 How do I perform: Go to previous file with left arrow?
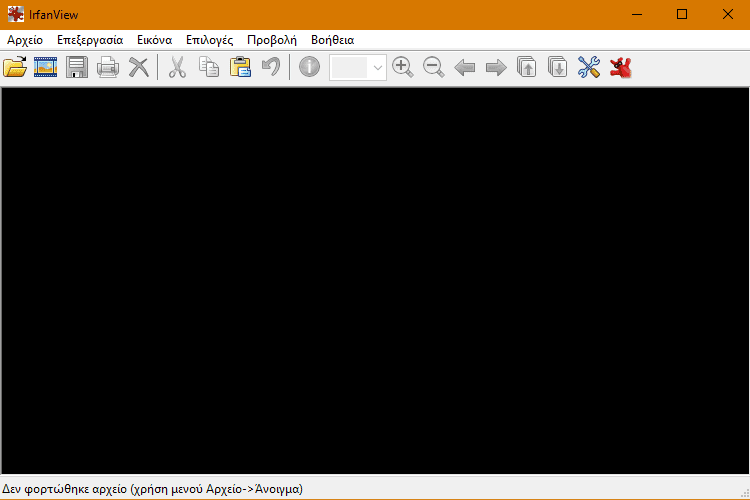coord(465,67)
